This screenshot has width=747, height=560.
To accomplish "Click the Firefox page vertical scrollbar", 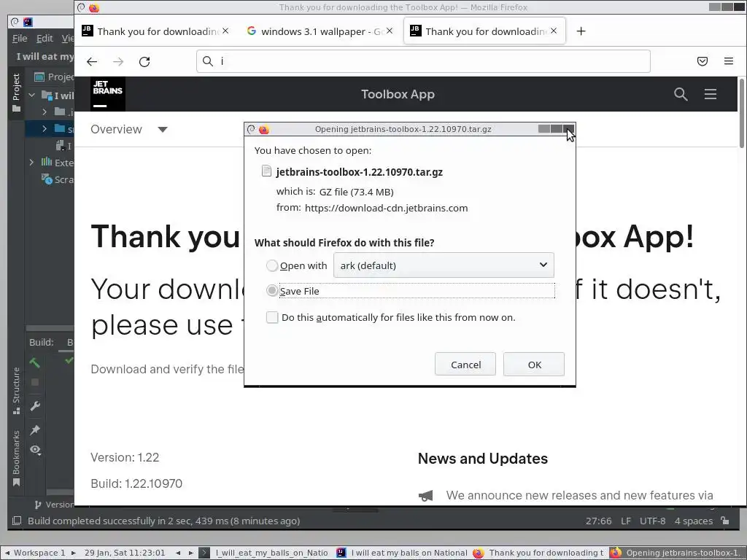I will point(742,114).
